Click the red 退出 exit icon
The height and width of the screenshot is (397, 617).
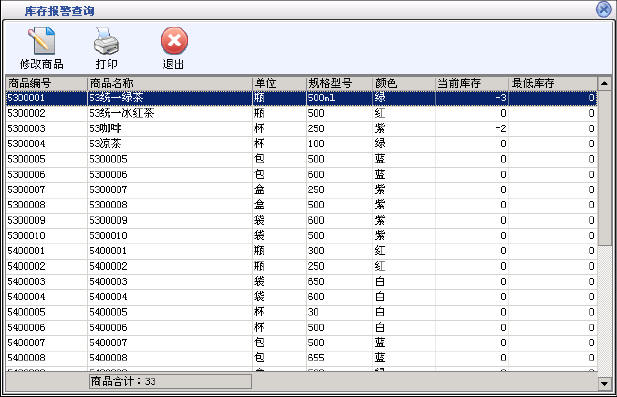click(x=174, y=41)
